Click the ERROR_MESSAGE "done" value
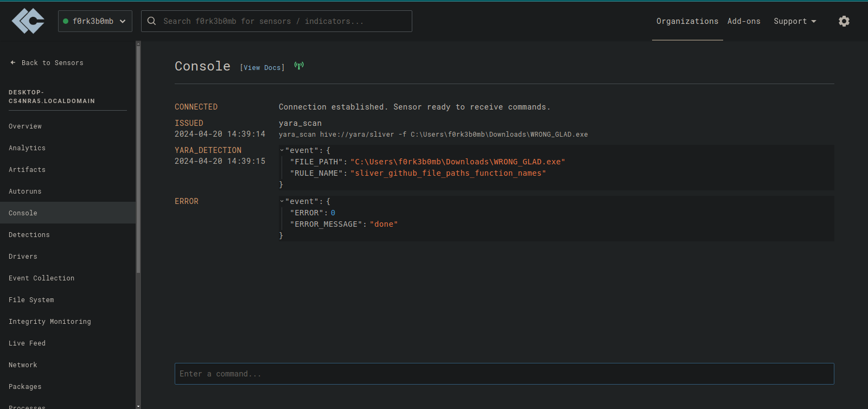 384,224
